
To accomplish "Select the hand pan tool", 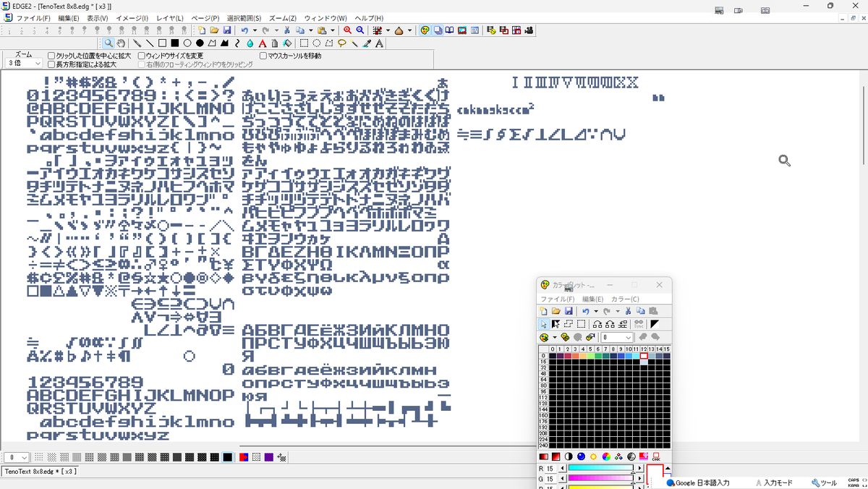I will (x=121, y=43).
